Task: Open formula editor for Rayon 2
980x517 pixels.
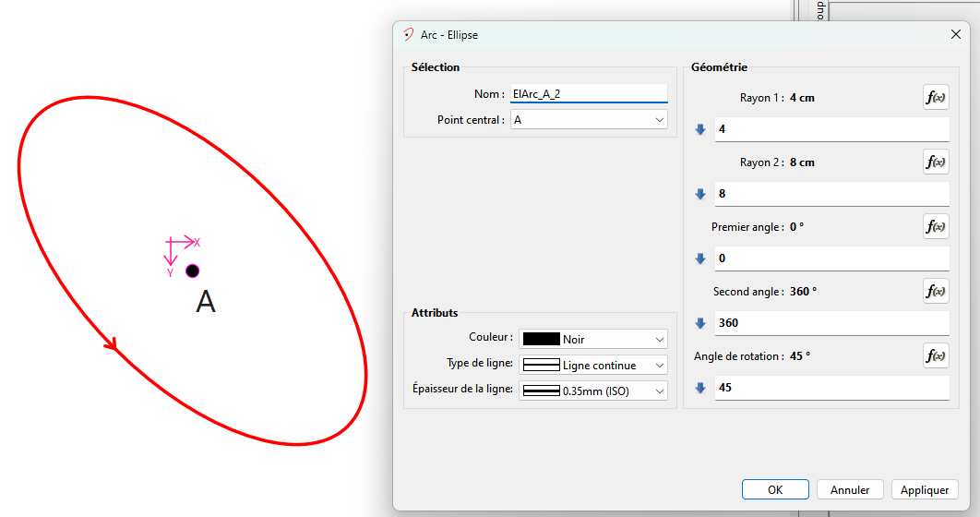Action: 936,162
